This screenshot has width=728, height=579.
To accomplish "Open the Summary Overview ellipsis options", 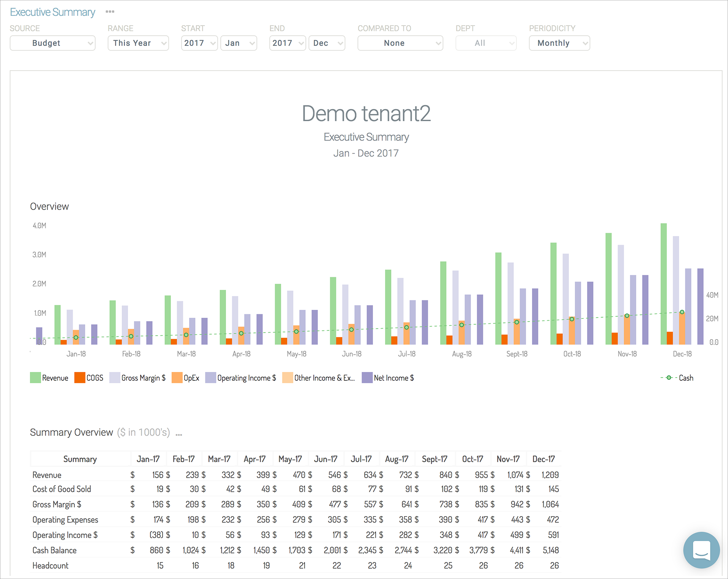I will coord(179,434).
